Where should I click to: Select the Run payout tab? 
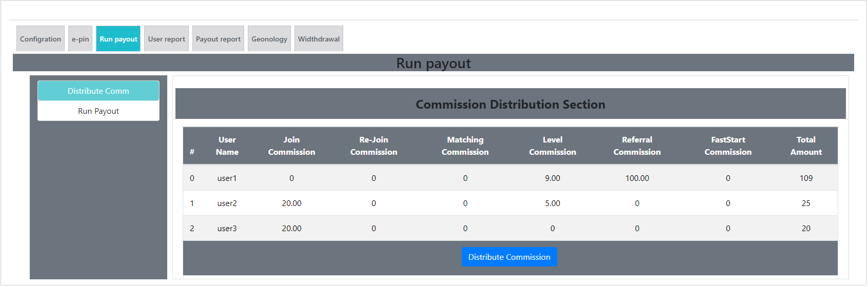point(119,39)
